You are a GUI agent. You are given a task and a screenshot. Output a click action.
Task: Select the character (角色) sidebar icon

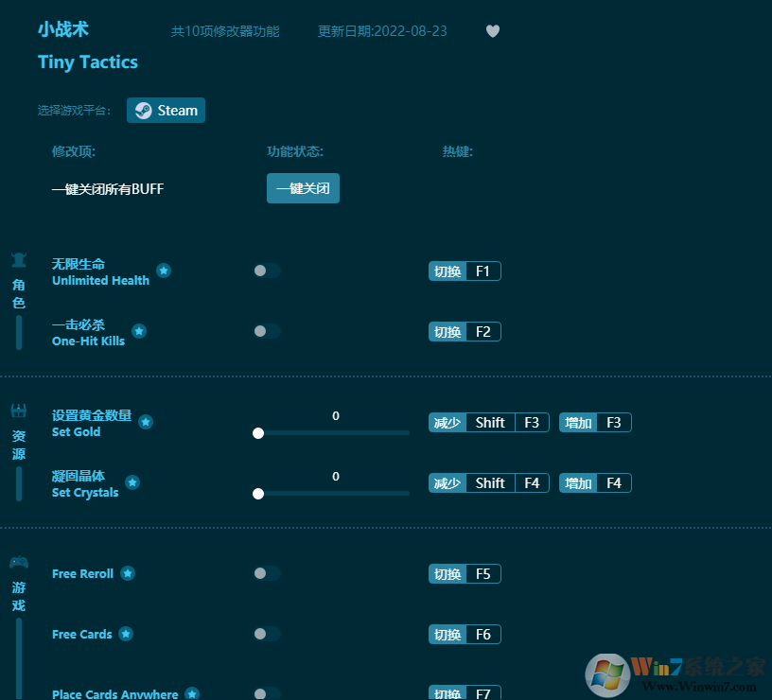coord(17,258)
